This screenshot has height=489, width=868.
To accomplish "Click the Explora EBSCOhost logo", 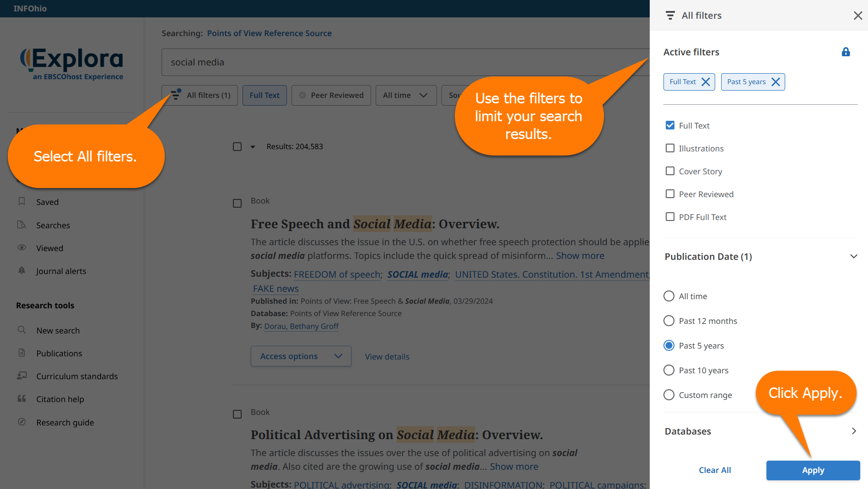I will point(71,64).
